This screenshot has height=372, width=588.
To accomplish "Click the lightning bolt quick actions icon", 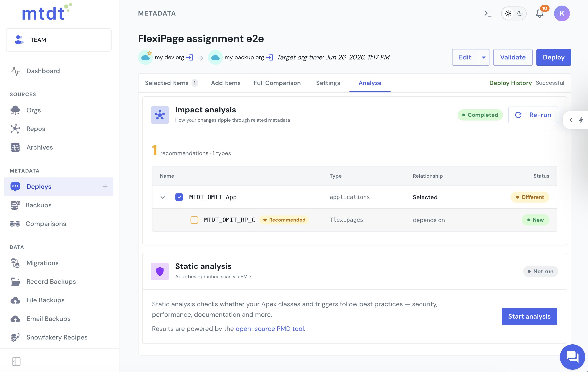I will (581, 120).
